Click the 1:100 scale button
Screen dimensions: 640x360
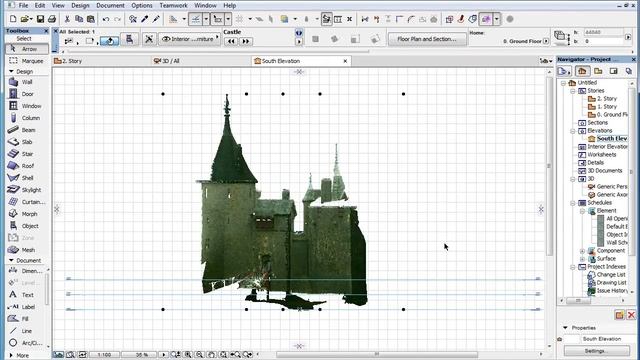(104, 355)
